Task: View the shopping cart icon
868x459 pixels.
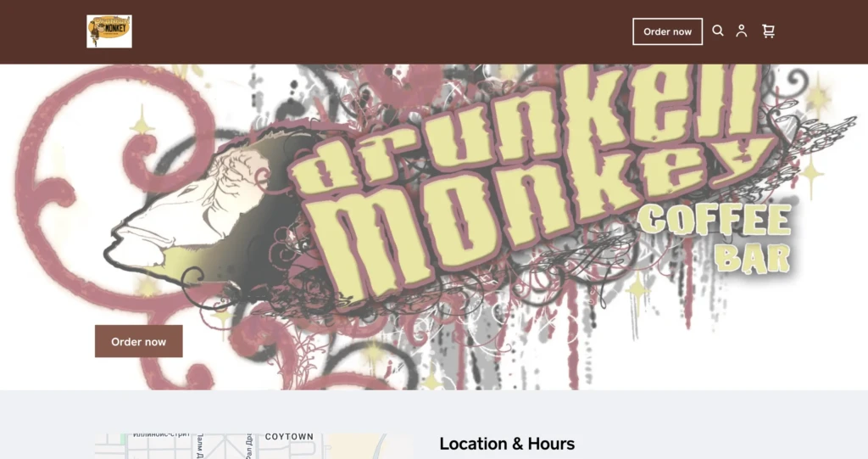Action: click(x=768, y=31)
